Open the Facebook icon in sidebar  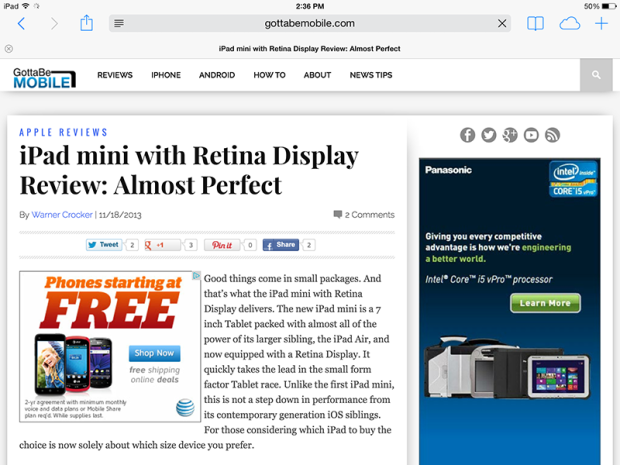point(467,135)
